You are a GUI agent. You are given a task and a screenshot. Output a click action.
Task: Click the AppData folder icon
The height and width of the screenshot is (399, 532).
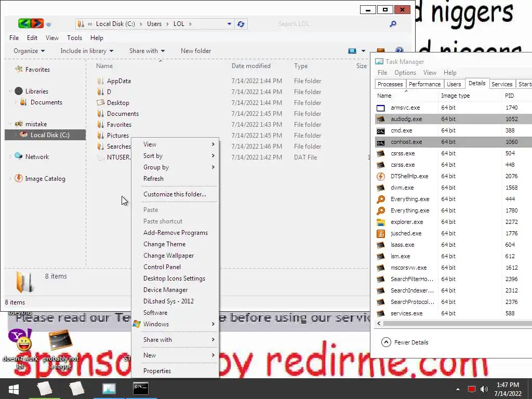[x=100, y=81]
